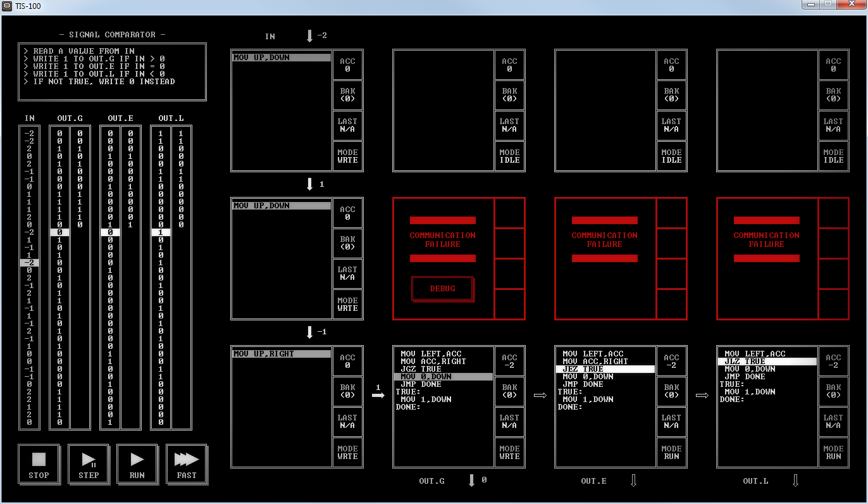Screen dimensions: 868x504
Task: Select the highlighted JEZ TRUE instruction line
Action: (605, 369)
